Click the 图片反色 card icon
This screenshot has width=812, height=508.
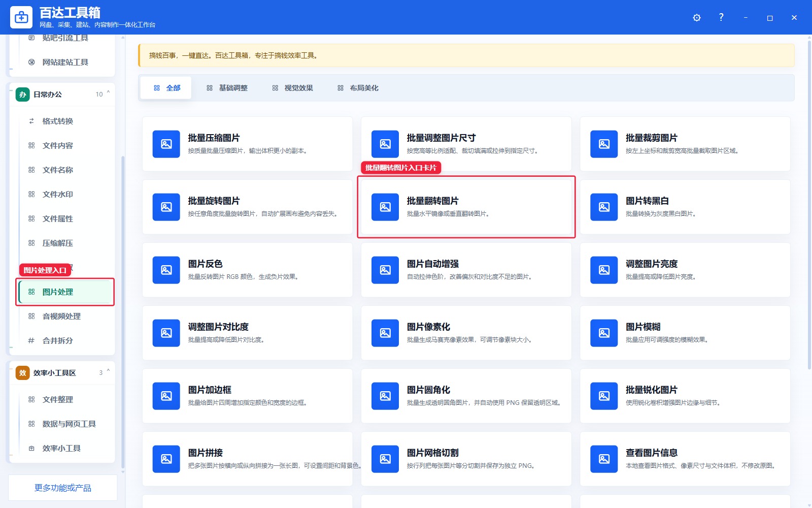166,270
